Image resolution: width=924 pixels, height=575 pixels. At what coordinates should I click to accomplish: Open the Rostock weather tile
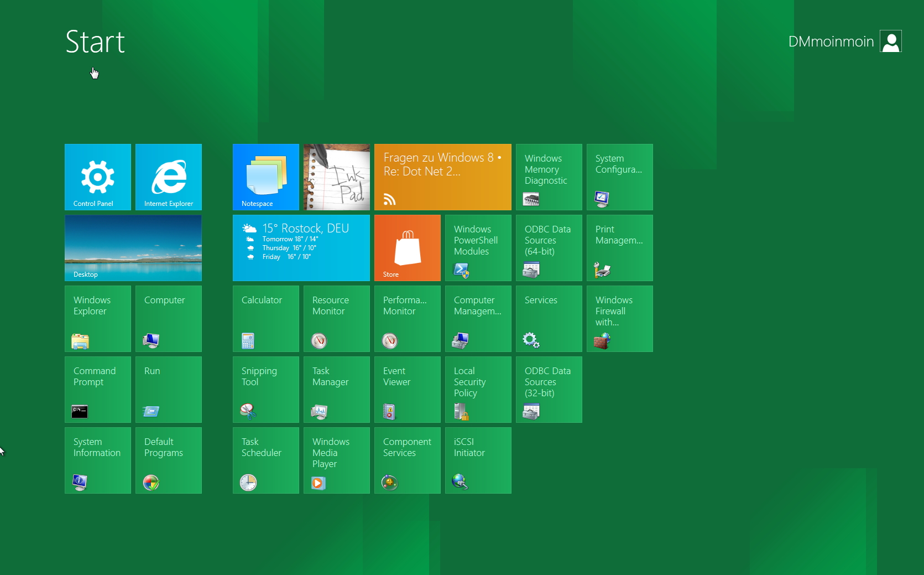tap(301, 248)
